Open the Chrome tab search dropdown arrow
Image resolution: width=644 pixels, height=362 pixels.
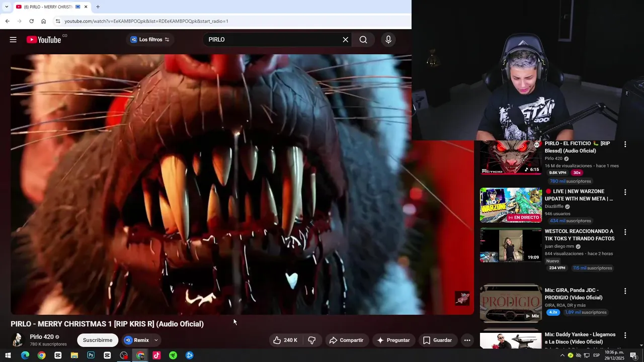tap(7, 7)
